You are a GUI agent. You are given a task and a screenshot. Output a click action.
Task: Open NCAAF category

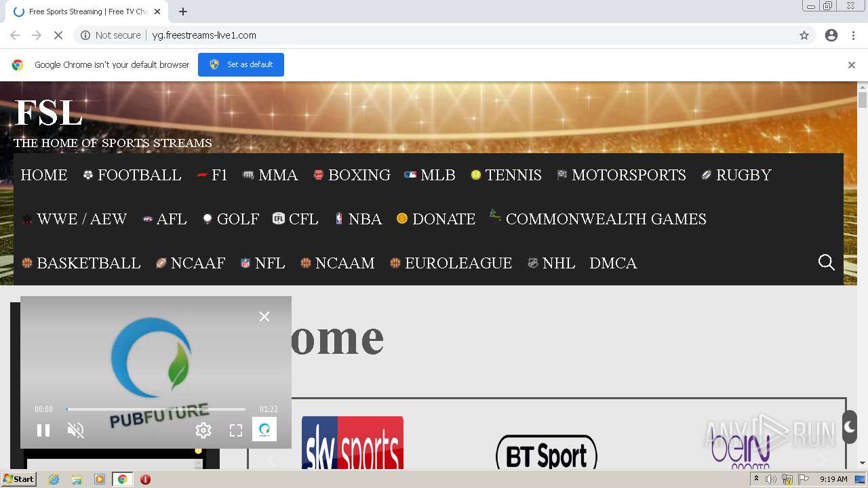[191, 263]
